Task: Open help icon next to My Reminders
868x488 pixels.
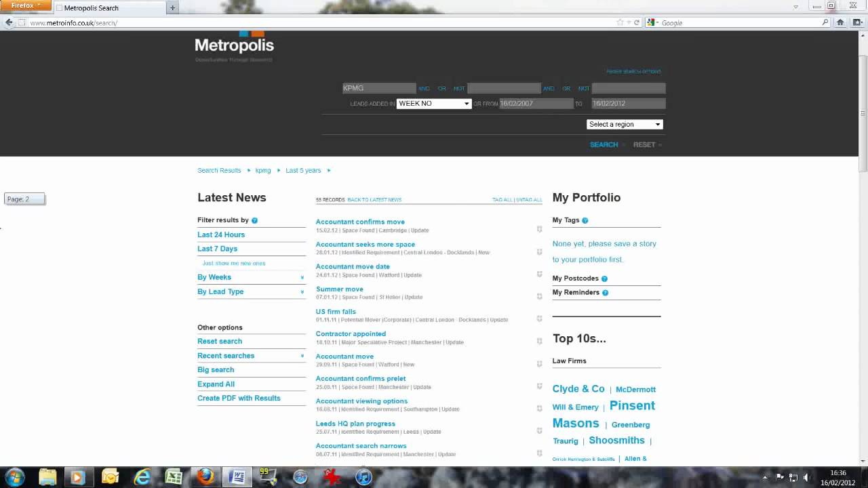Action: click(605, 293)
